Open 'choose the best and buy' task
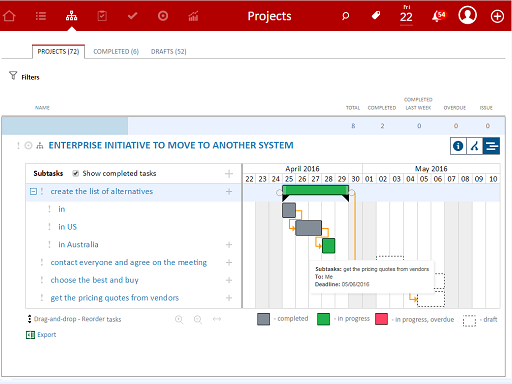 pyautogui.click(x=95, y=280)
